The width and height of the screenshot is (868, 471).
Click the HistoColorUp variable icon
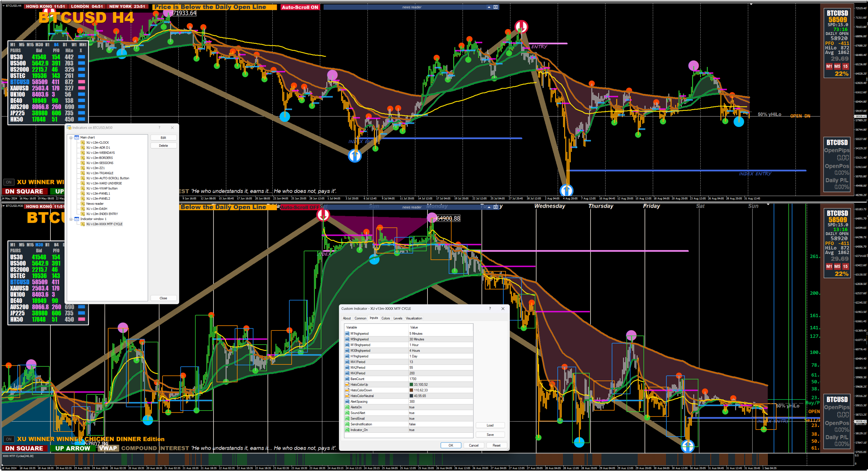click(x=347, y=384)
